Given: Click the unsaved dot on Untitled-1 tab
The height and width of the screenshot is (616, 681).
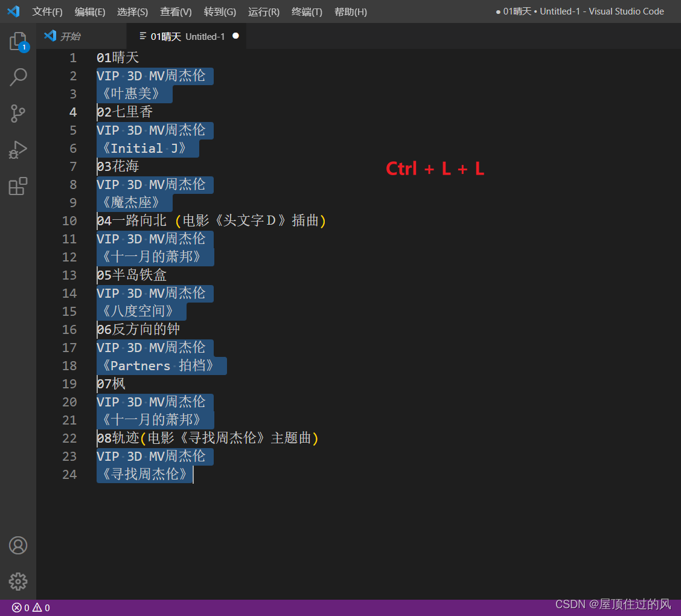Looking at the screenshot, I should pyautogui.click(x=236, y=36).
